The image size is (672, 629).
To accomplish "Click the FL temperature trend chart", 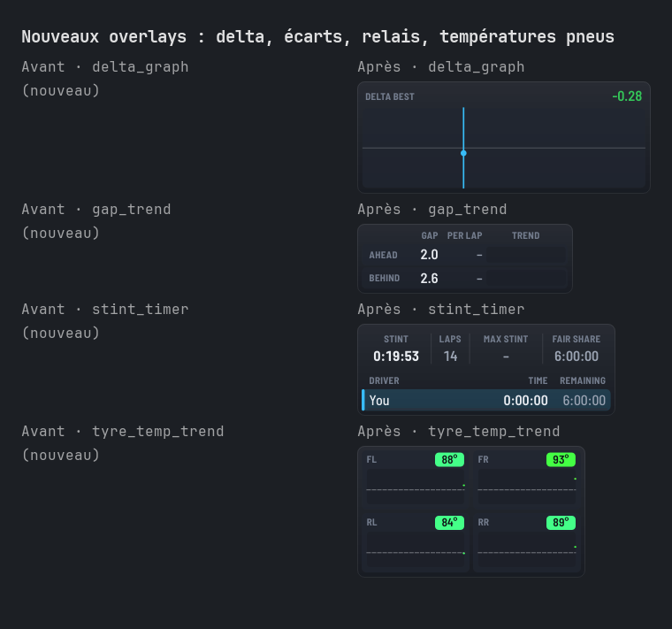I will tap(416, 487).
